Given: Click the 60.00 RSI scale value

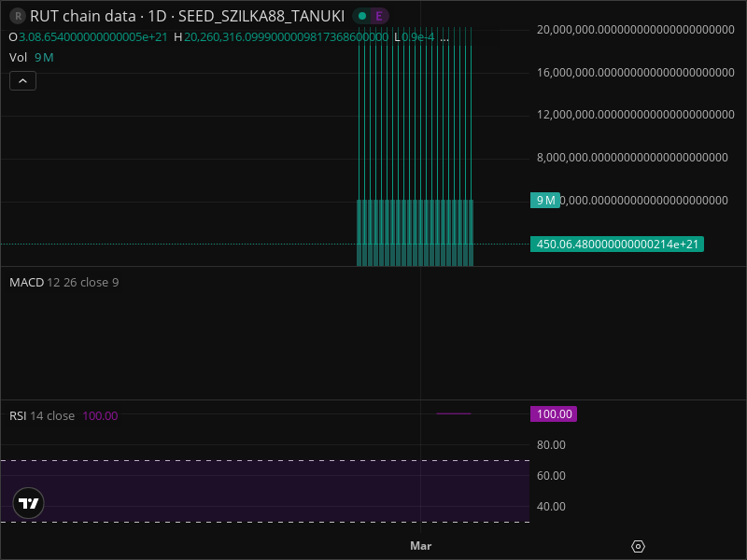Looking at the screenshot, I should coord(551,475).
